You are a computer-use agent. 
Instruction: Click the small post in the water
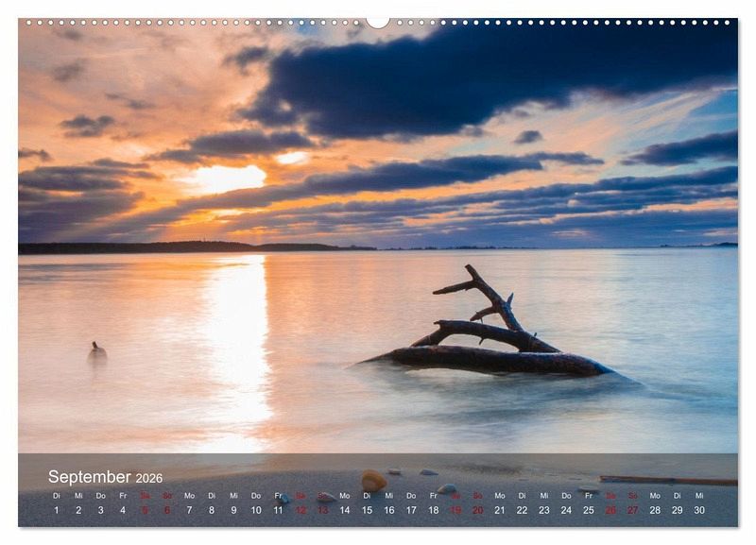click(96, 351)
